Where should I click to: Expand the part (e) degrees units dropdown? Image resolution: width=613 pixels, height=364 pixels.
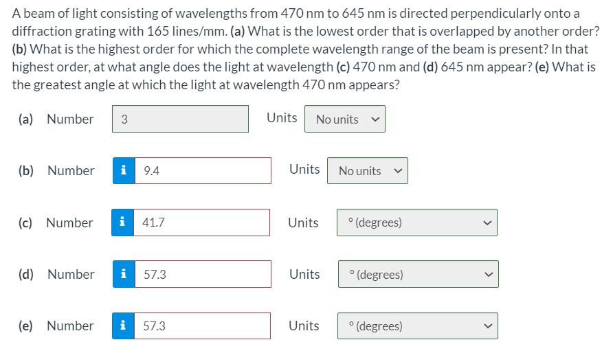pos(418,326)
